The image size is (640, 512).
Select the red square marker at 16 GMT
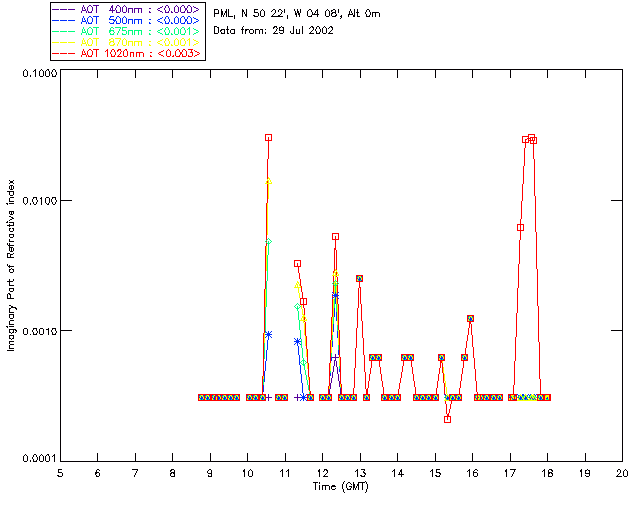[470, 318]
